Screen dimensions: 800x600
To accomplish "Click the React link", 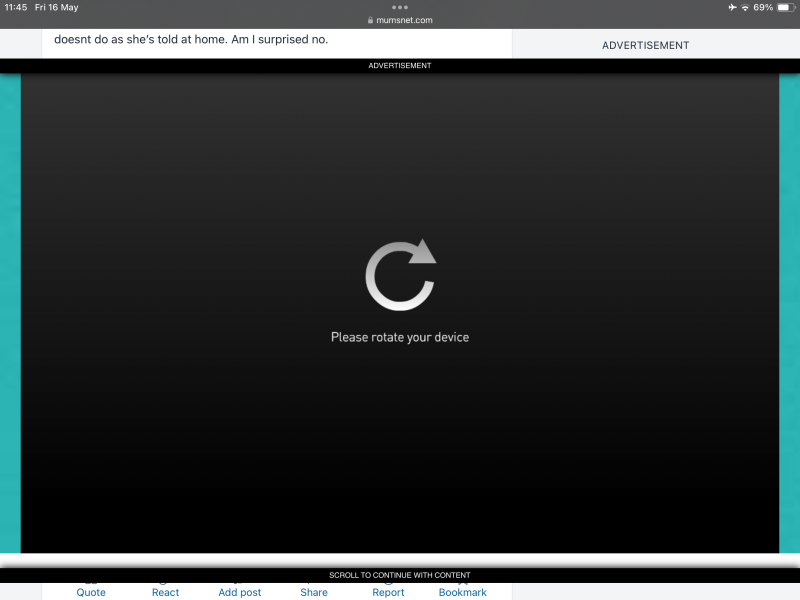I will coord(166,592).
